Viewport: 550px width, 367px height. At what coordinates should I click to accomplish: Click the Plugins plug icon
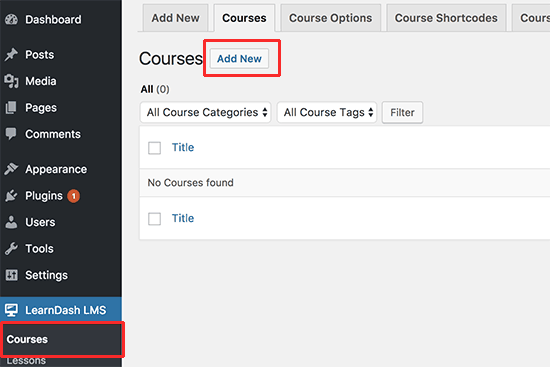(11, 196)
